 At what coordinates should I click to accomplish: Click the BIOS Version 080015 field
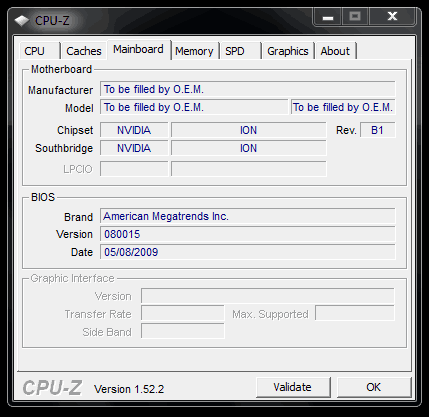tap(248, 234)
